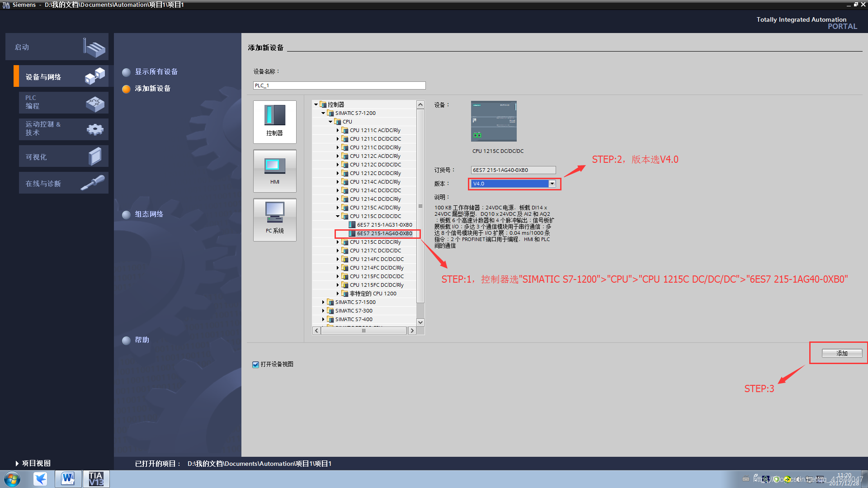Open the Word taskbar icon
The height and width of the screenshot is (488, 868).
[68, 479]
